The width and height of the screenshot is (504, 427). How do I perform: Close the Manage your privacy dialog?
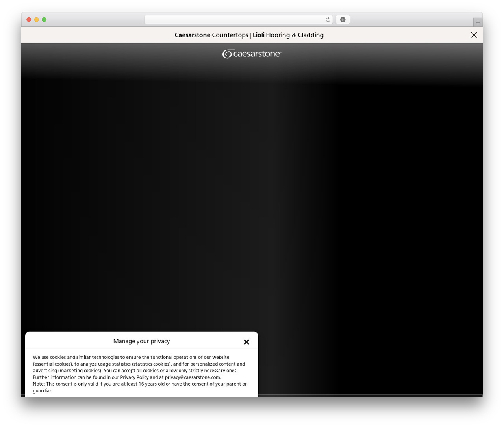pyautogui.click(x=246, y=342)
